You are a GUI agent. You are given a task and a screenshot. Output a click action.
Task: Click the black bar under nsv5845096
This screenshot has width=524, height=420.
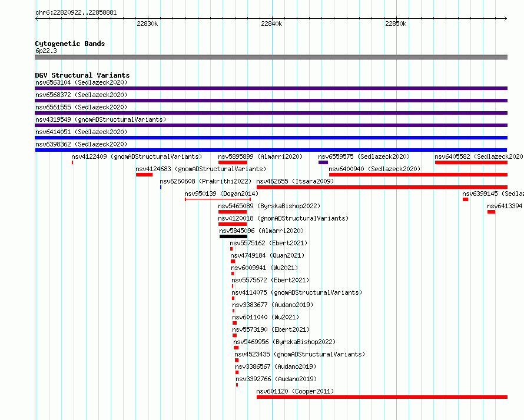tap(233, 236)
